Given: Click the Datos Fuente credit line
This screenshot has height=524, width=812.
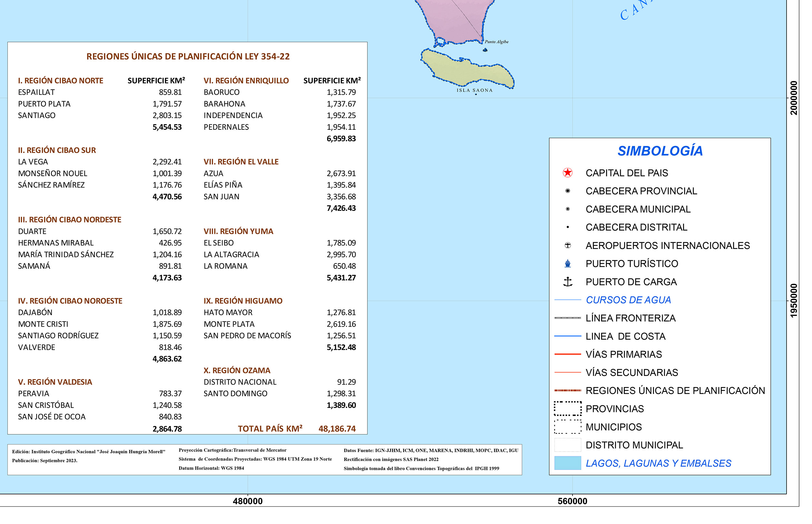Looking at the screenshot, I should pos(431,451).
